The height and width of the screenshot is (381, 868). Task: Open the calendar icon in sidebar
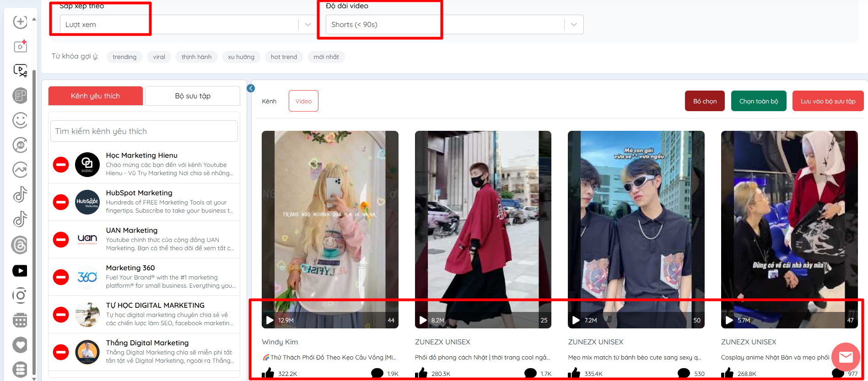point(20,320)
